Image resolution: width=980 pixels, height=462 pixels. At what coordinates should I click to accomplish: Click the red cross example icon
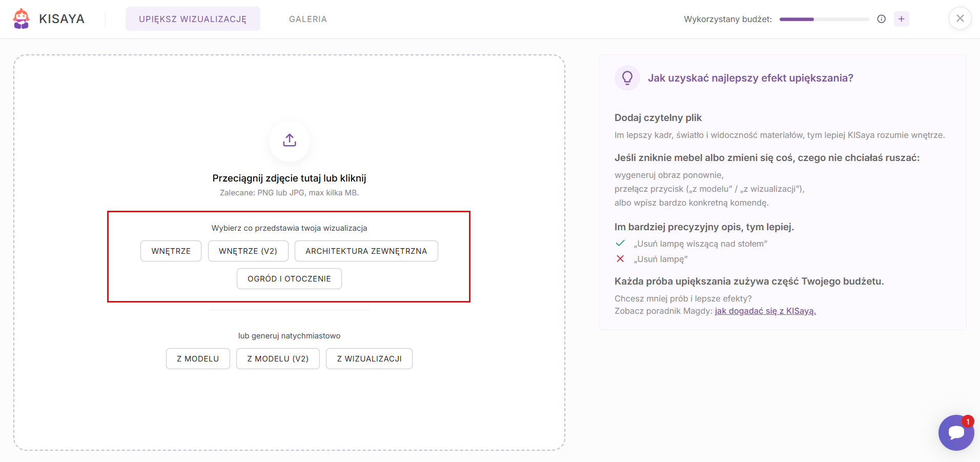tap(620, 258)
